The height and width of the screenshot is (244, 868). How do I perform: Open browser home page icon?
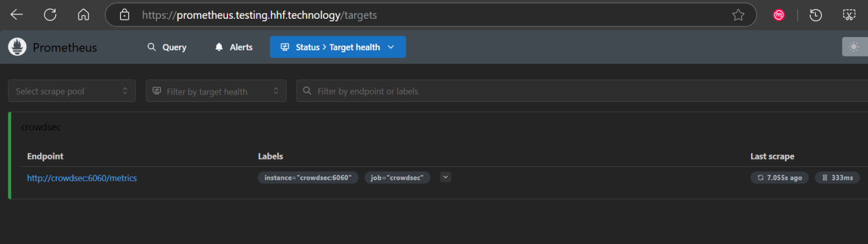coord(84,15)
